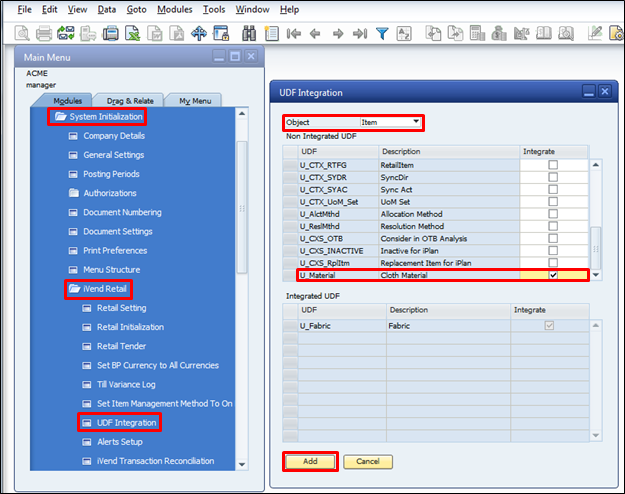
Task: Open the Goto menu
Action: 136,10
